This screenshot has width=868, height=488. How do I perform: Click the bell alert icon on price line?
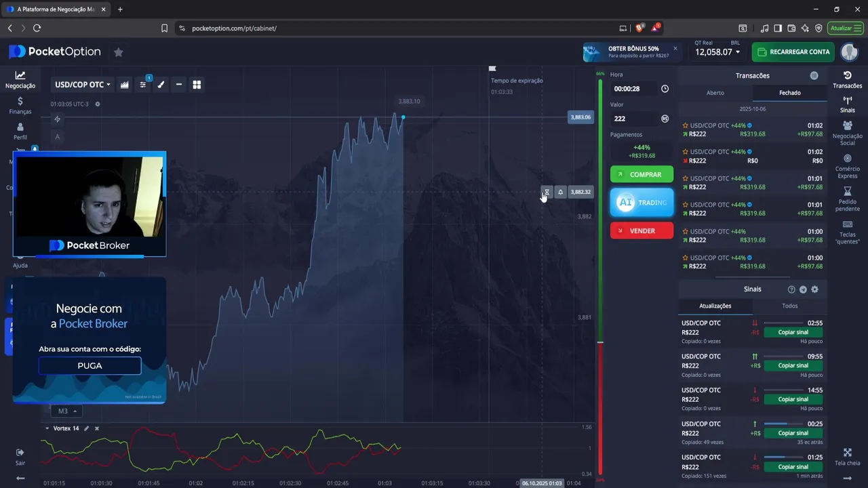click(560, 192)
